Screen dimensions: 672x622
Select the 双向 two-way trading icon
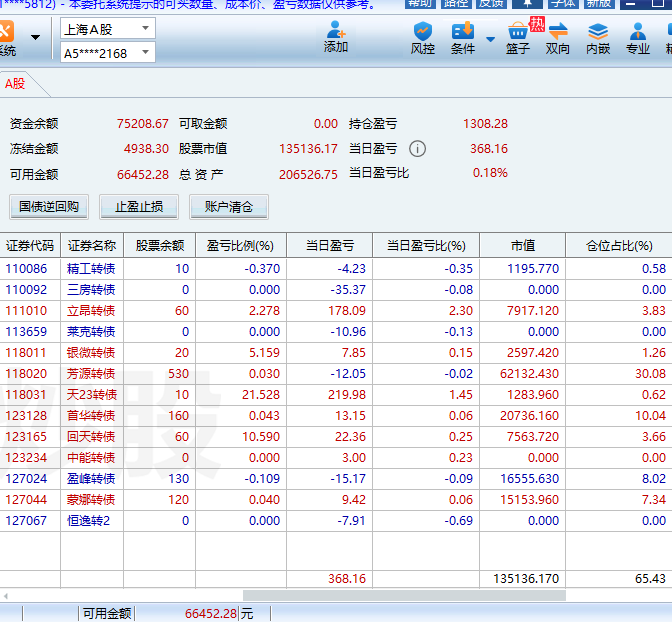[x=558, y=38]
